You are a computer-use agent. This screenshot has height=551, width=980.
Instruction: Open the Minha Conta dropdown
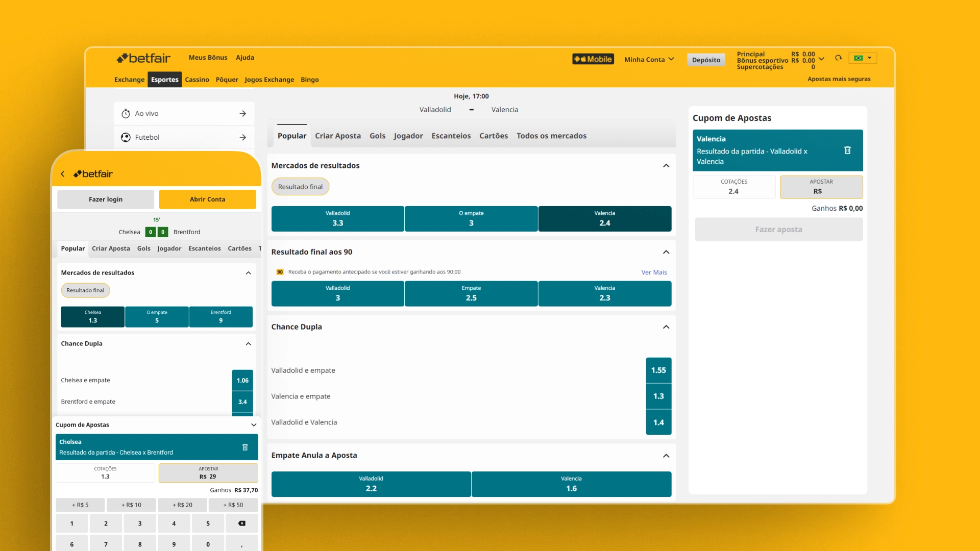click(649, 60)
